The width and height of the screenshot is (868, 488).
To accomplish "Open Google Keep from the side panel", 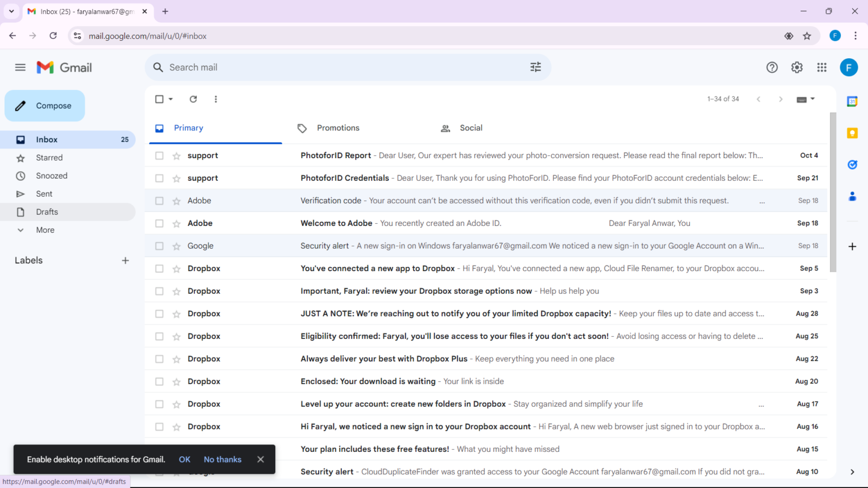I will pos(852,133).
